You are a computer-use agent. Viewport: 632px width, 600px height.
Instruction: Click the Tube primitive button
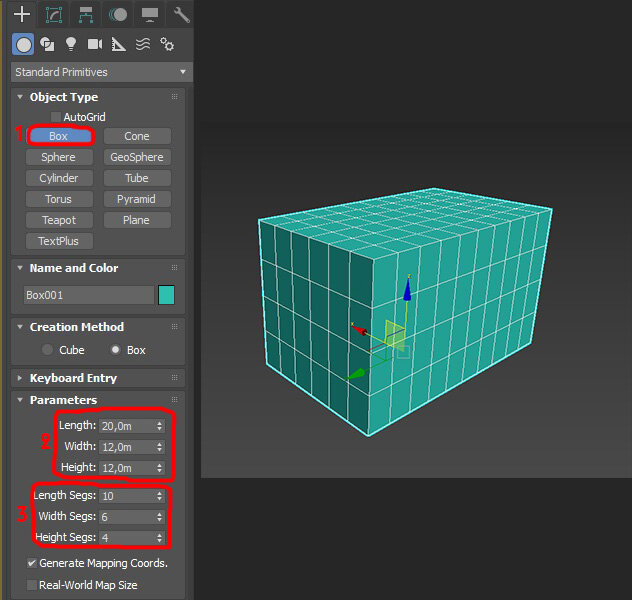pos(137,178)
